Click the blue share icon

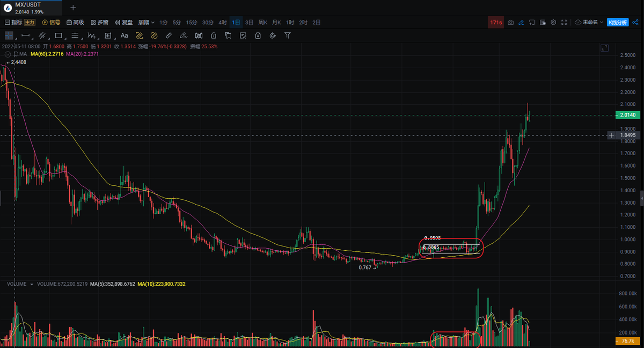[635, 23]
